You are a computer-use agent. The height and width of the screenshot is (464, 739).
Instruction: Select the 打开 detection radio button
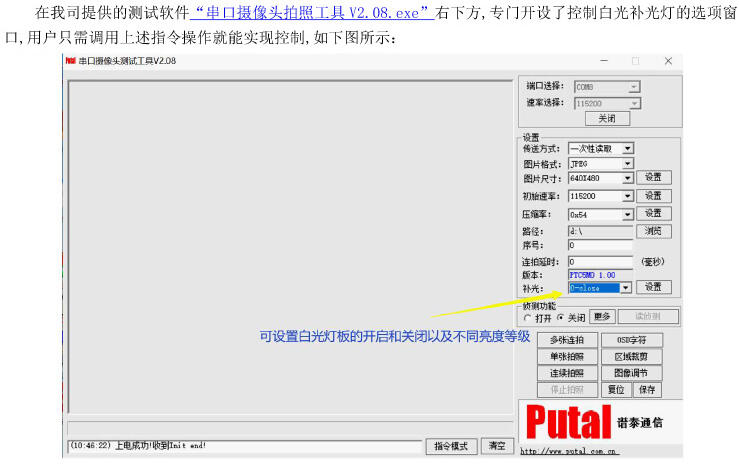coord(527,317)
